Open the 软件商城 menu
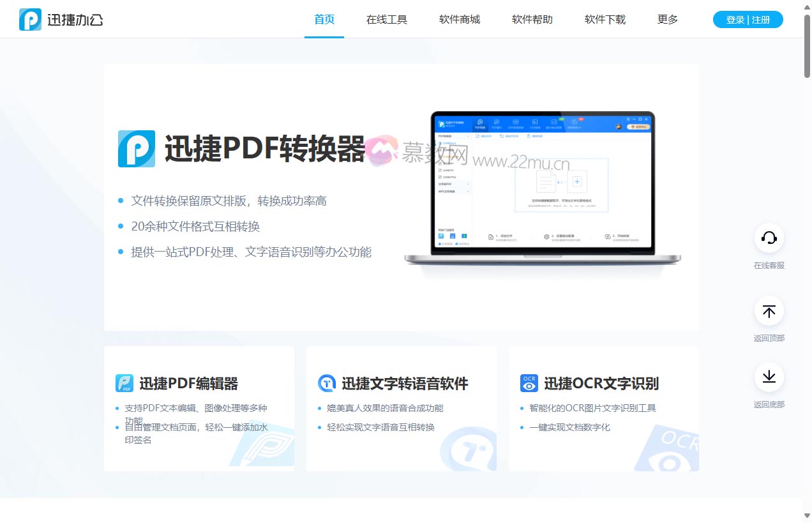Viewport: 812px width, 523px height. click(x=459, y=19)
